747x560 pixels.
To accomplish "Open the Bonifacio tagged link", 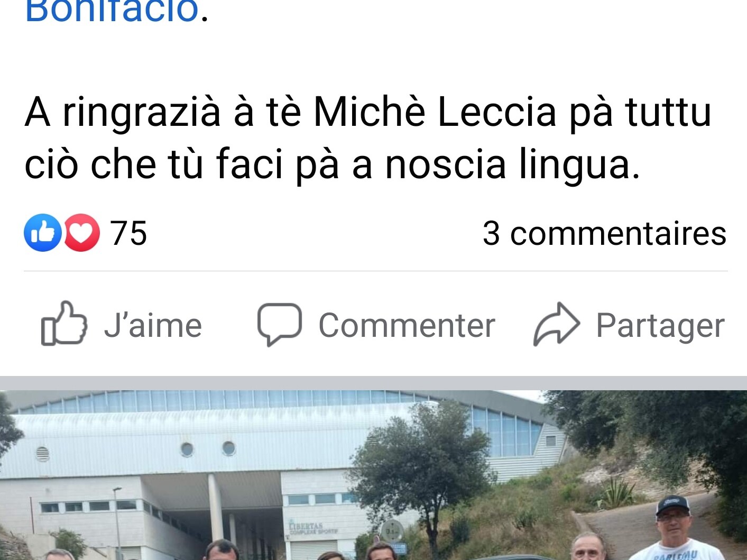I will (112, 11).
